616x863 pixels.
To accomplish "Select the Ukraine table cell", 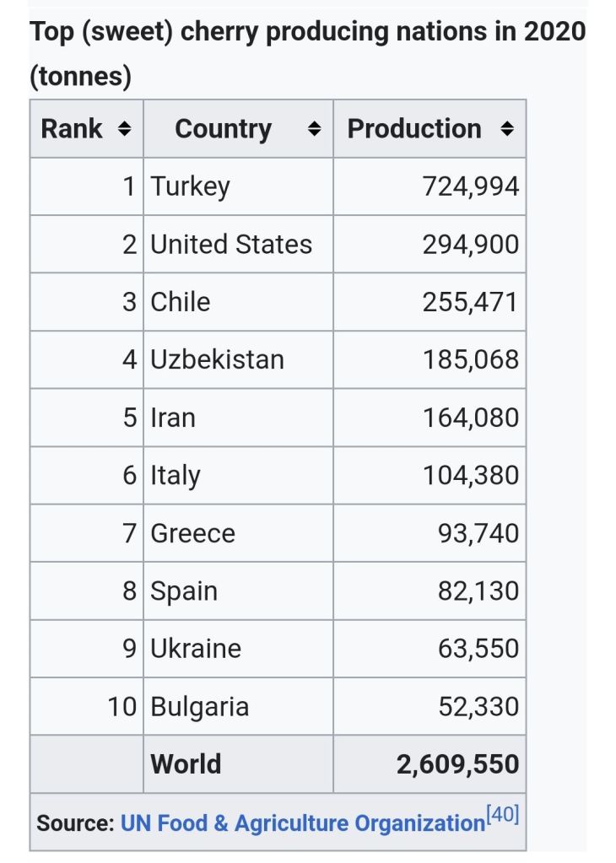I will tap(195, 649).
